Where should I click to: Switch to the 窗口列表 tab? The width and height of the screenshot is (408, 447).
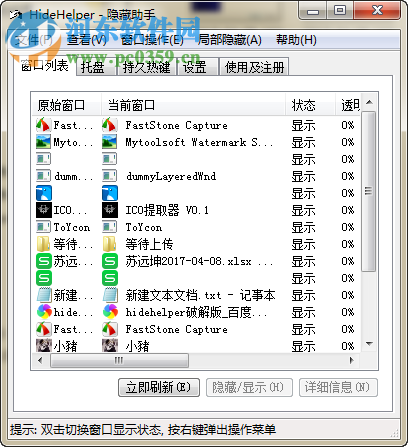tap(45, 65)
